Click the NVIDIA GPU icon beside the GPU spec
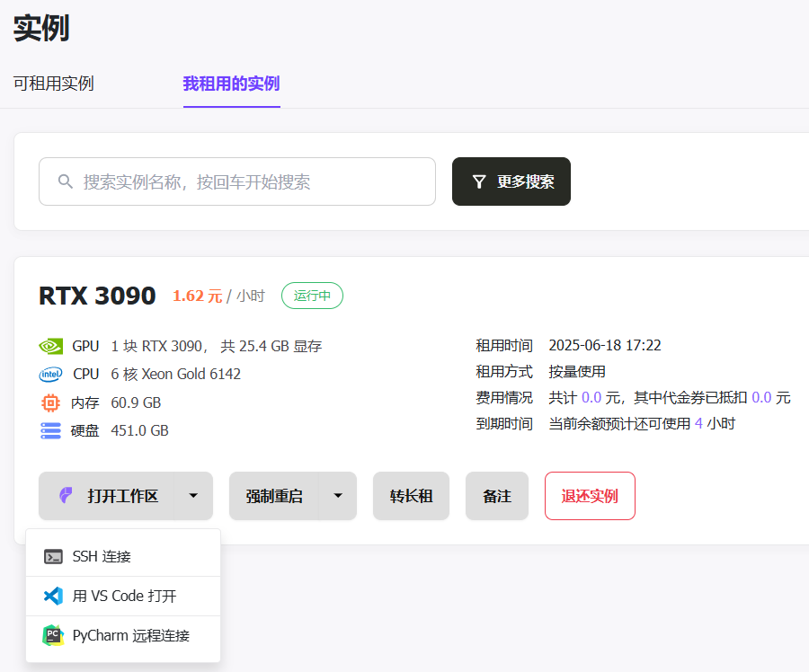The image size is (809, 672). pos(49,345)
